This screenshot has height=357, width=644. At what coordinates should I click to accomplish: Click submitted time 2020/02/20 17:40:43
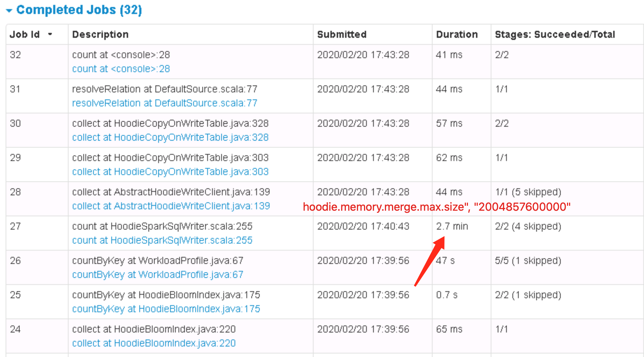click(x=363, y=226)
